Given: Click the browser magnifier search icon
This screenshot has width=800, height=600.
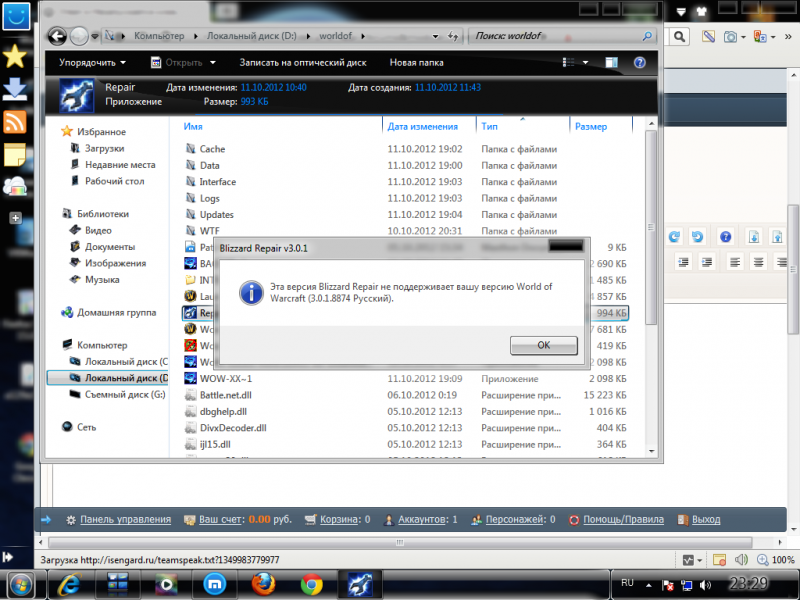Looking at the screenshot, I should coord(679,36).
